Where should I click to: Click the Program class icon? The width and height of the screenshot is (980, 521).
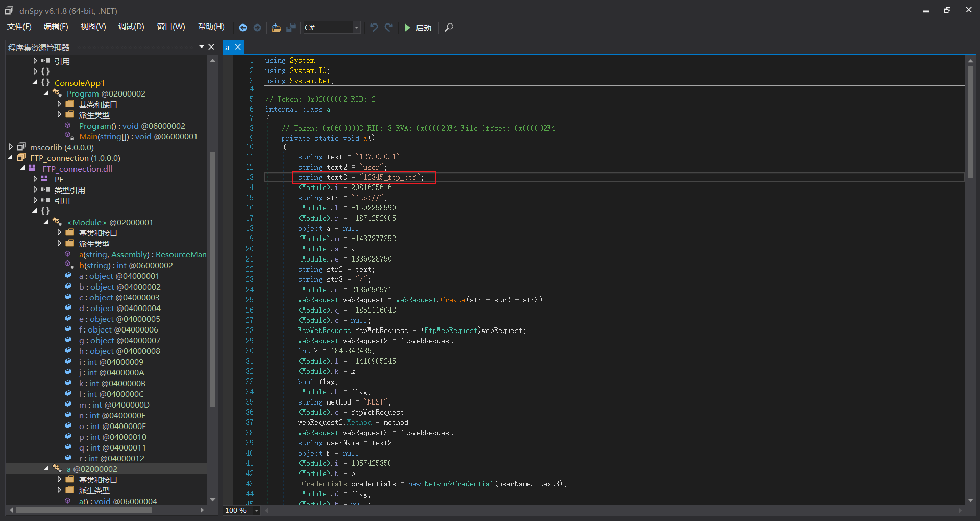point(57,93)
